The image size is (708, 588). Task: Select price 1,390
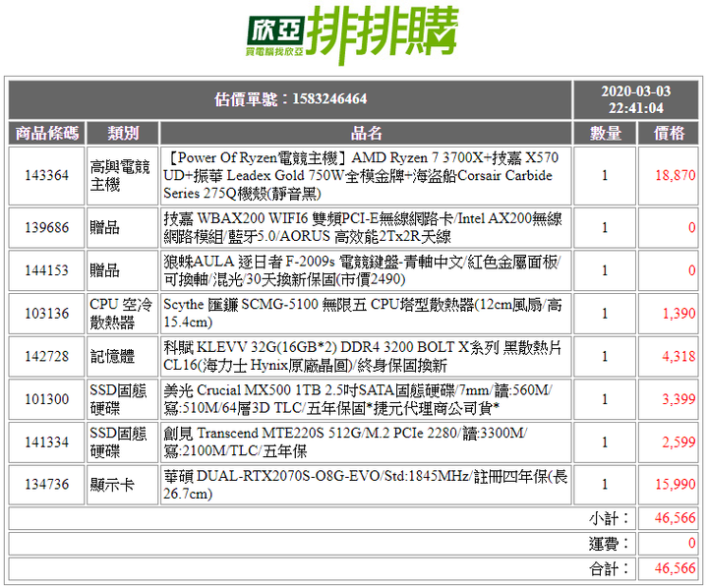pyautogui.click(x=678, y=314)
